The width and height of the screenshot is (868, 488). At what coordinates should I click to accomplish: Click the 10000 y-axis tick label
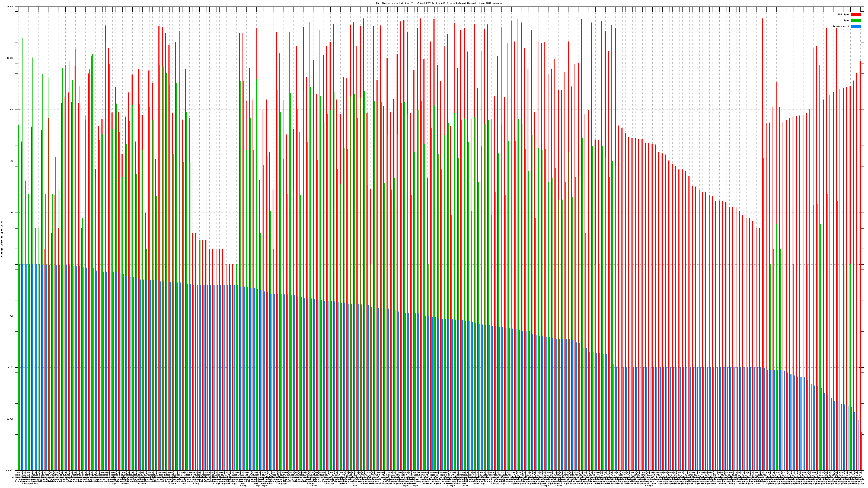11,58
